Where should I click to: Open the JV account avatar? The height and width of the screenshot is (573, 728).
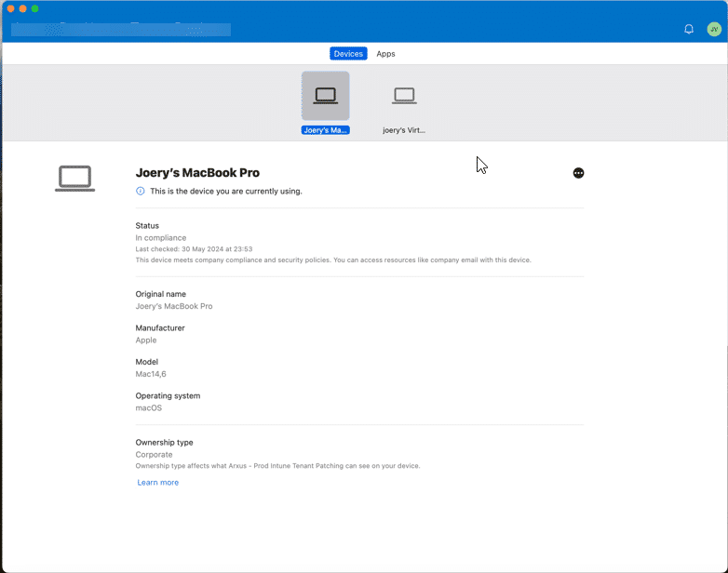(714, 29)
